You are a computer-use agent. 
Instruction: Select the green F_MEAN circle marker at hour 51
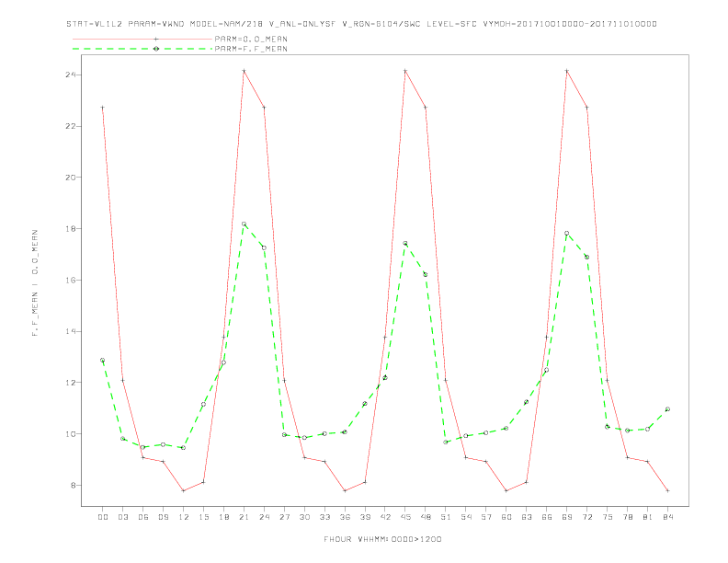tap(446, 442)
